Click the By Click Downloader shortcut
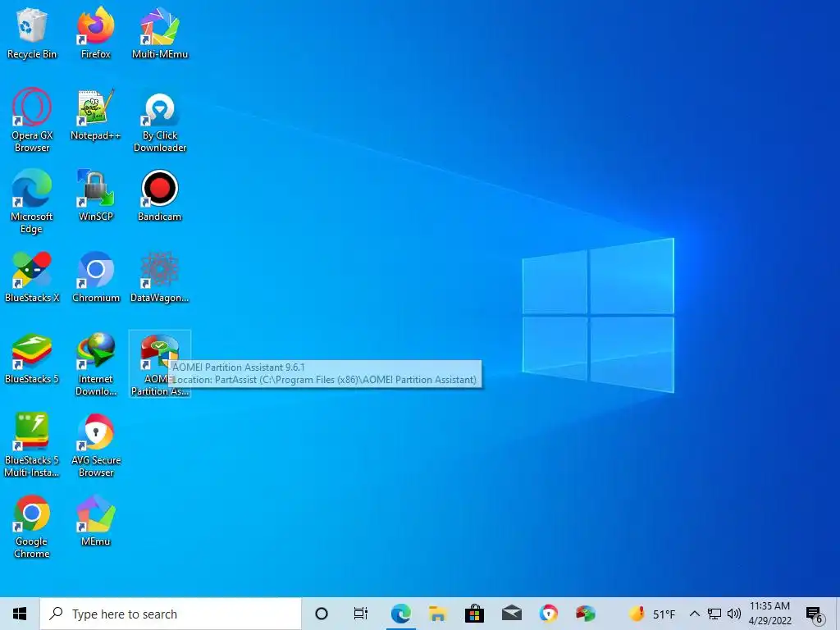Image resolution: width=840 pixels, height=630 pixels. pyautogui.click(x=160, y=121)
